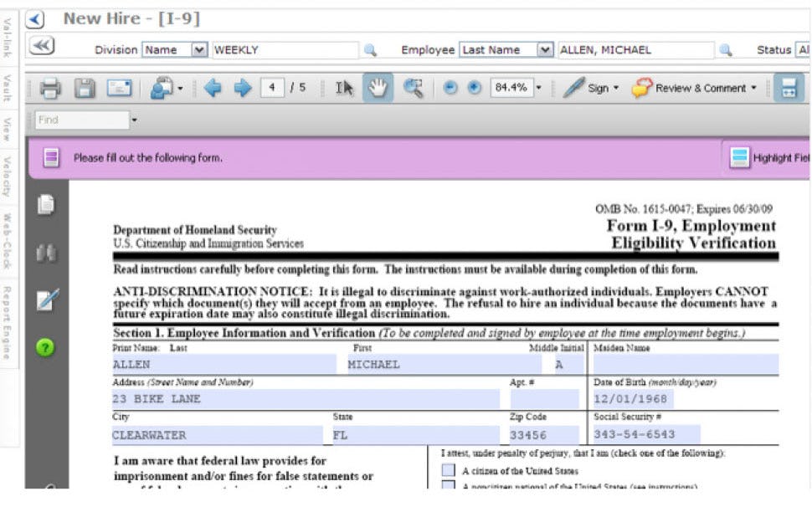
Task: Toggle Highlight Fields
Action: click(x=738, y=156)
